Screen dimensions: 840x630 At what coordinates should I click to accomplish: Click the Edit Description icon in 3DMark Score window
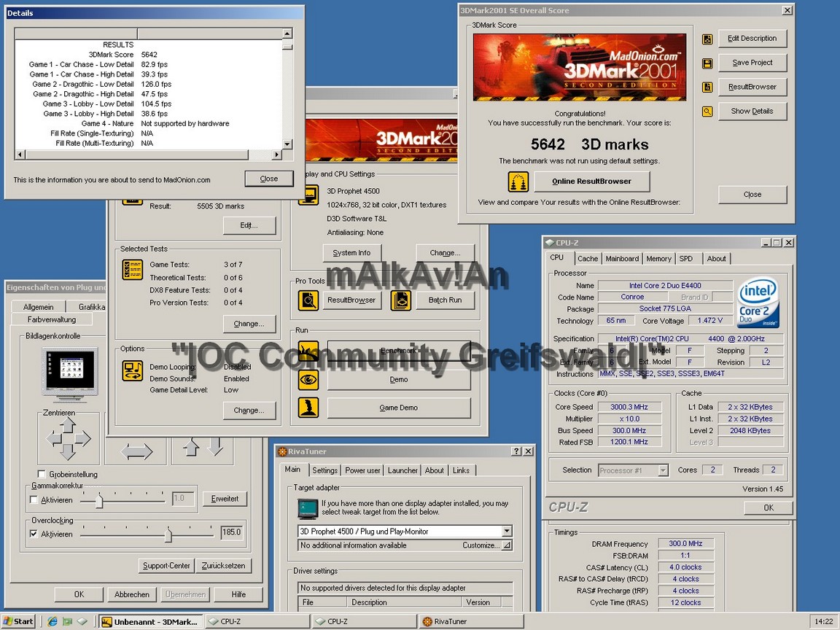click(707, 39)
